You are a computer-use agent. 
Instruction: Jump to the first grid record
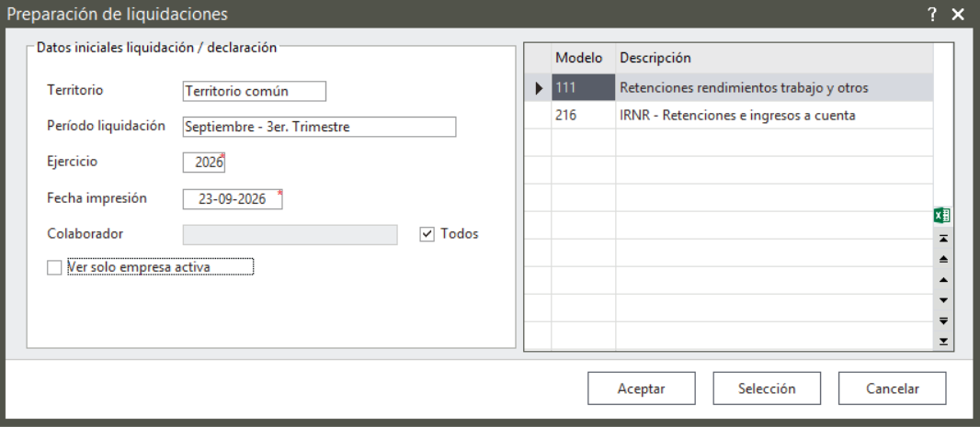[944, 239]
